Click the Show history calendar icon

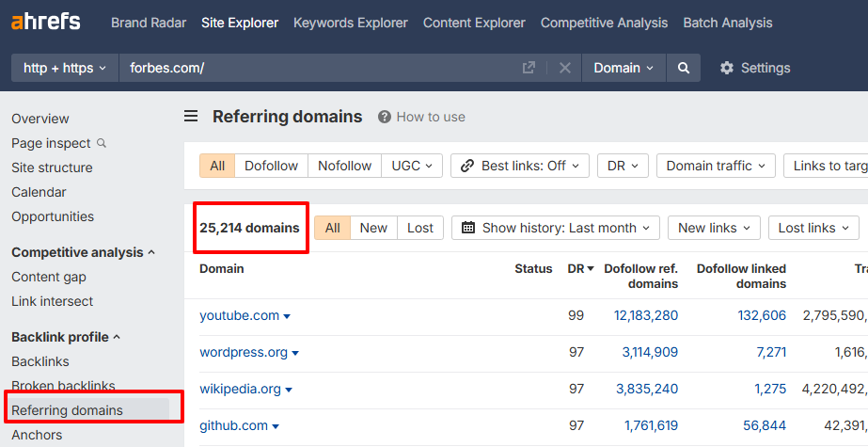(x=468, y=228)
